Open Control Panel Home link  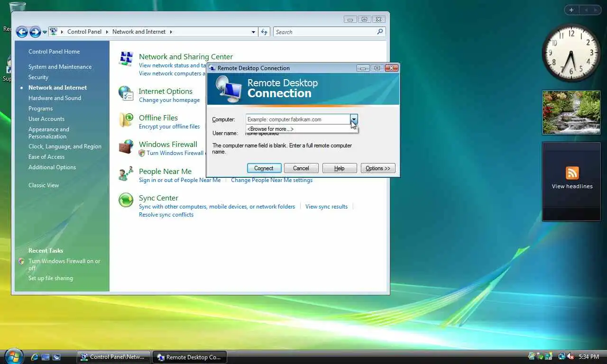pyautogui.click(x=54, y=52)
